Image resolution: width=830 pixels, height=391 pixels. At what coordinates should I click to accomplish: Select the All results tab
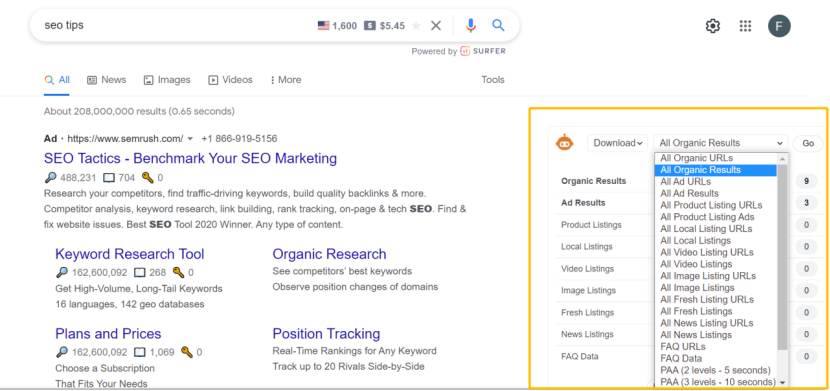[57, 80]
